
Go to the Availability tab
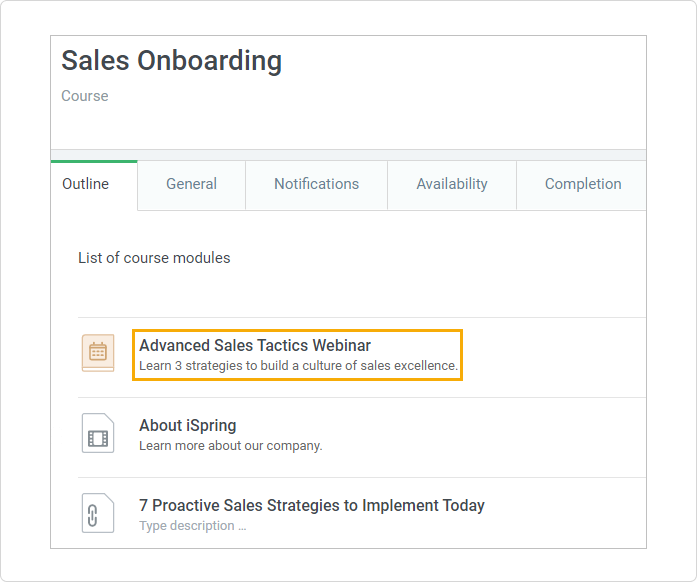[452, 184]
